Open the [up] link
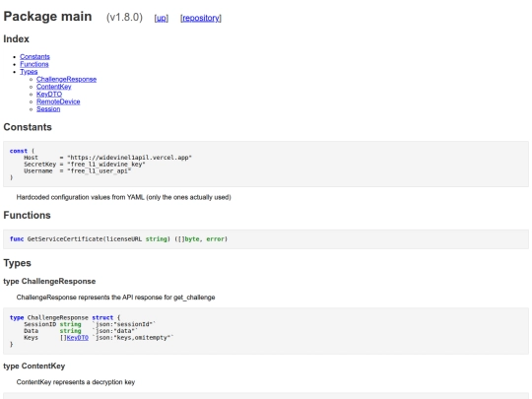Image resolution: width=532 pixels, height=399 pixels. tap(162, 18)
